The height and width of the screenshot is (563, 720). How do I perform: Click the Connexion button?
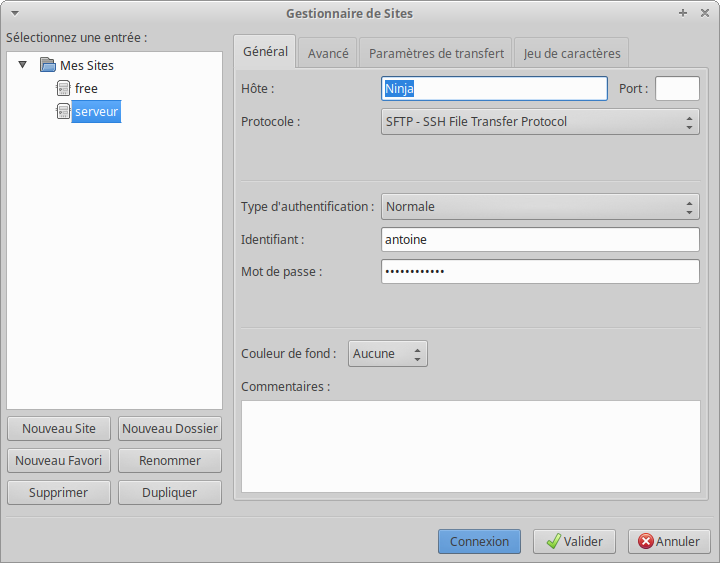click(x=479, y=541)
